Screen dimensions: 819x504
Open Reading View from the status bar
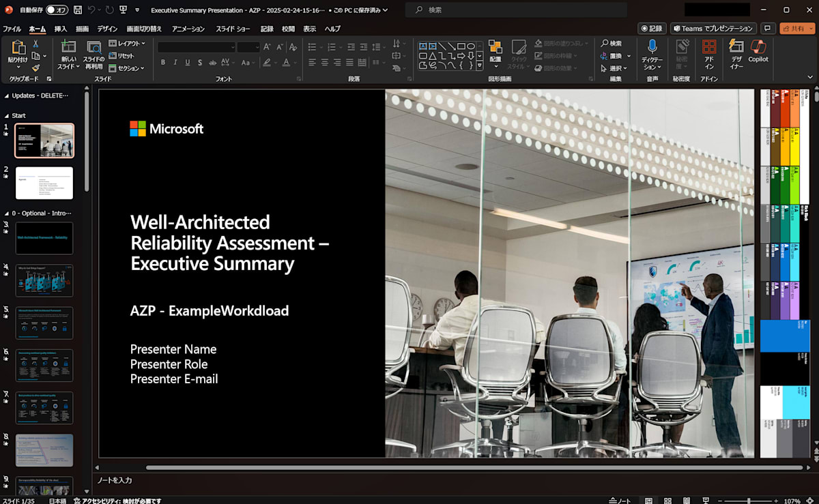click(687, 501)
